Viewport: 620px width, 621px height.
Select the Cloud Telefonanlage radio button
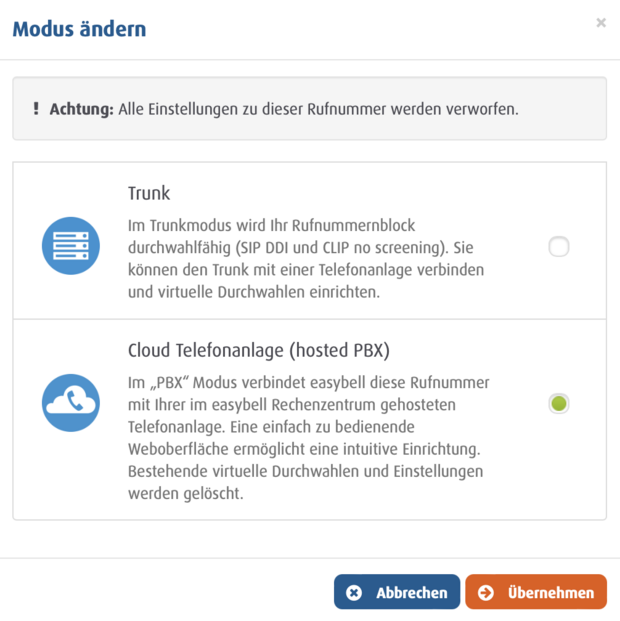(559, 404)
